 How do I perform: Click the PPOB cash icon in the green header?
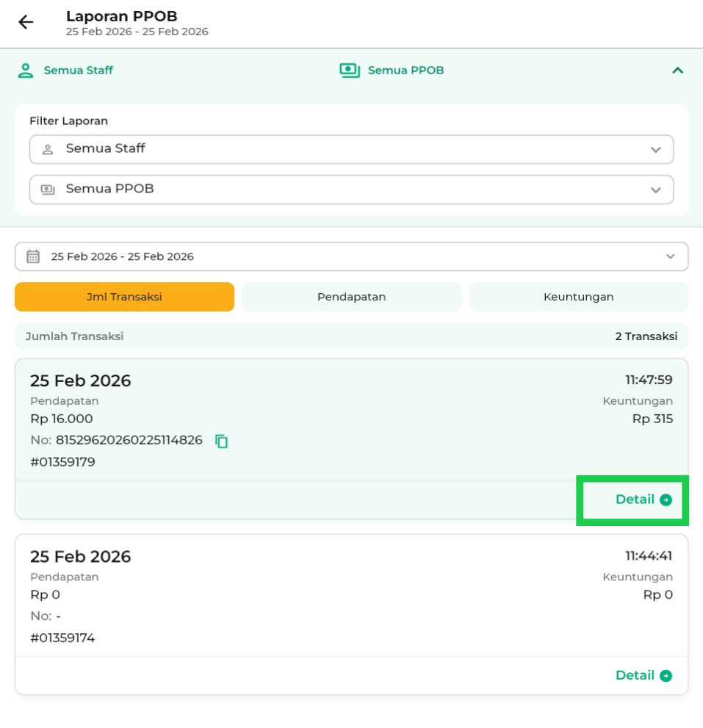coord(350,71)
